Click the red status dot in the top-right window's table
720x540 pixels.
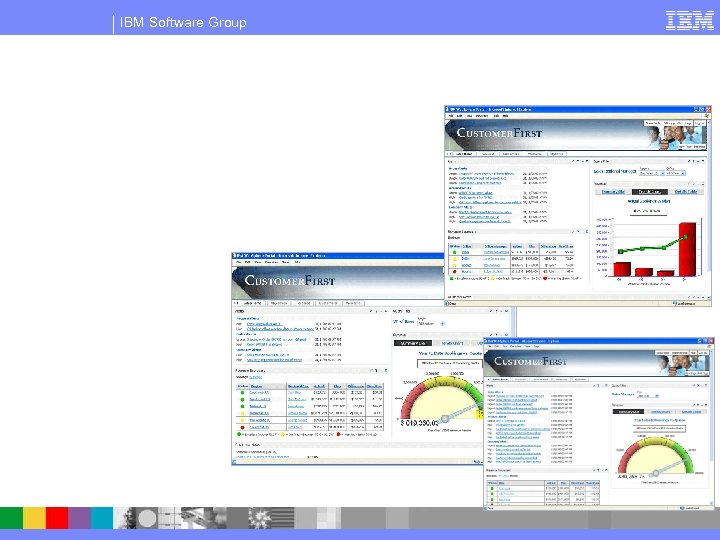[x=455, y=271]
